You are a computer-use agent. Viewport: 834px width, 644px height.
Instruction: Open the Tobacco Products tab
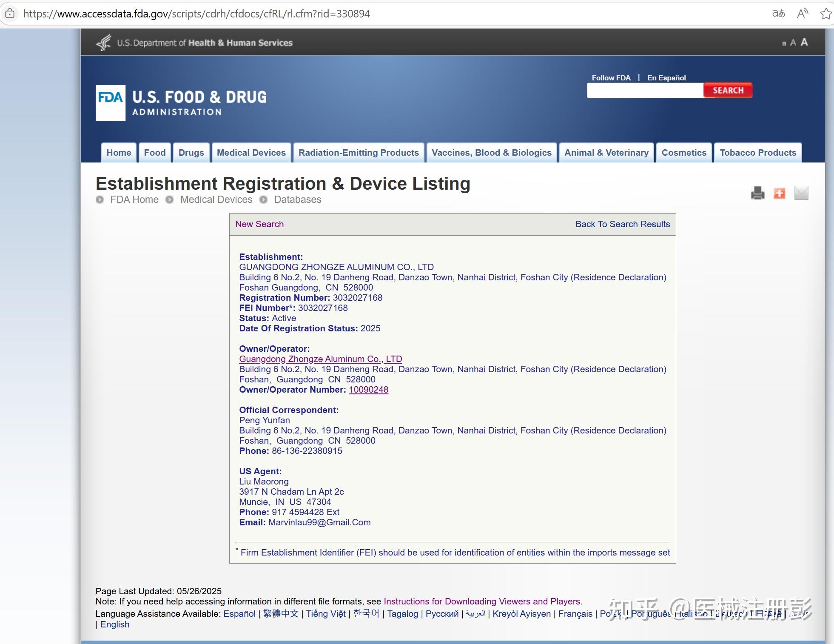pos(758,153)
